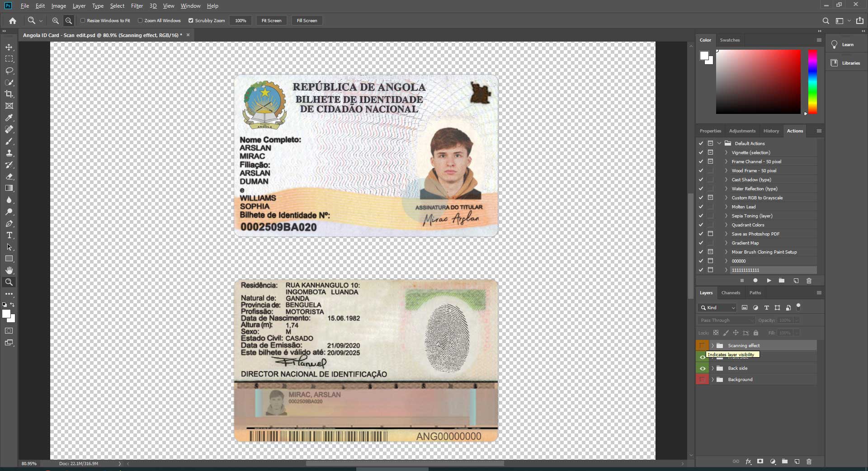Select the Move tool
This screenshot has width=868, height=471.
coord(9,47)
